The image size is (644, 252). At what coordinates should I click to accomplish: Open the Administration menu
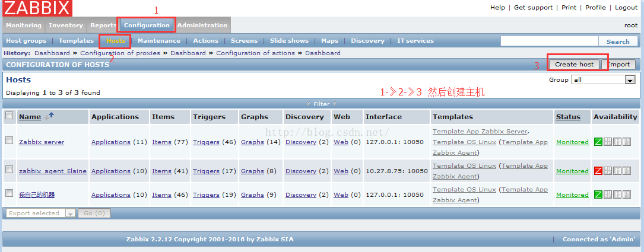coord(202,25)
